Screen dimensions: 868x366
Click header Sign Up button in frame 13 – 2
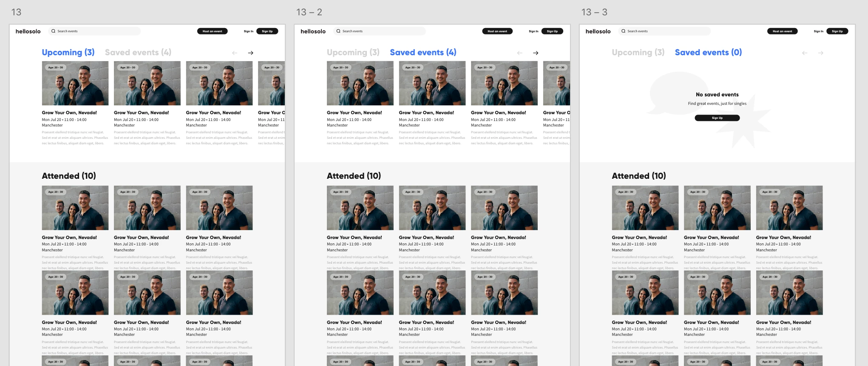tap(552, 31)
